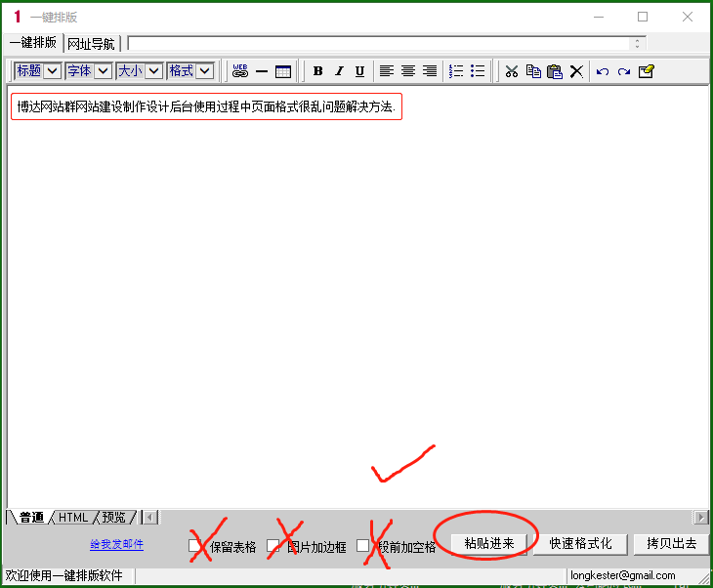Click the horizontal scrollbar right arrow

click(x=701, y=518)
